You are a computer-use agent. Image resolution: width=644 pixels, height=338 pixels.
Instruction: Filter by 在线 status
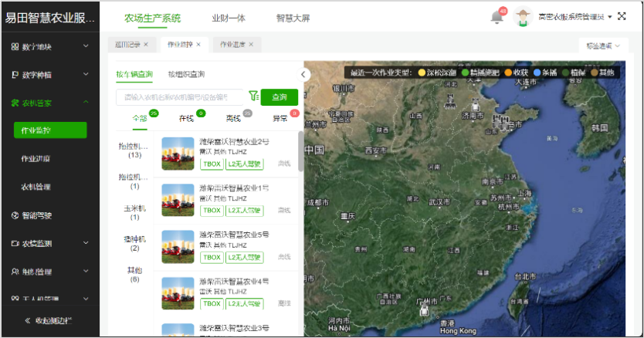click(187, 119)
